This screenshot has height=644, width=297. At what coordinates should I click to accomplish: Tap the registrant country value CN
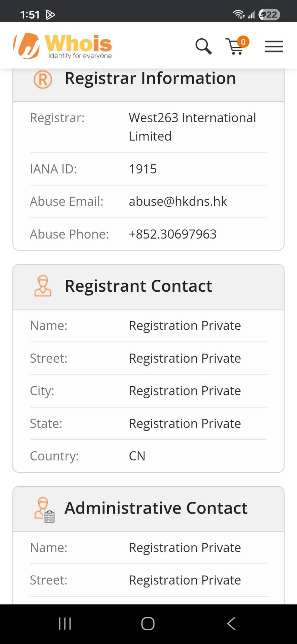(x=137, y=456)
